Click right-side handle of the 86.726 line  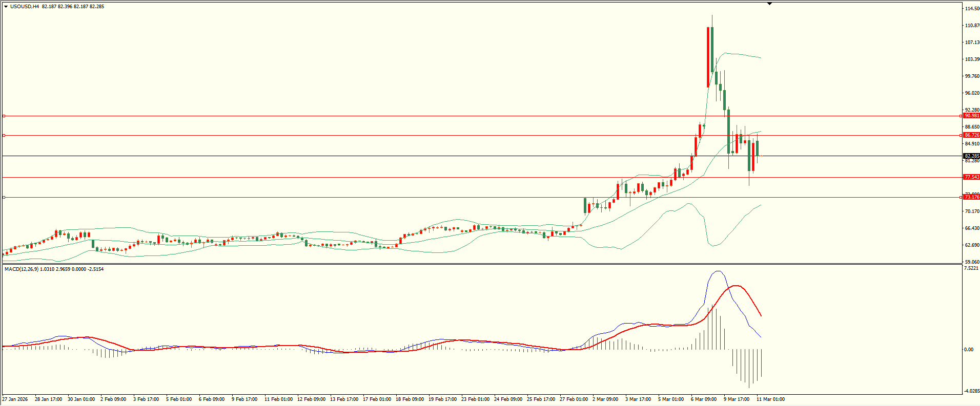coord(960,136)
